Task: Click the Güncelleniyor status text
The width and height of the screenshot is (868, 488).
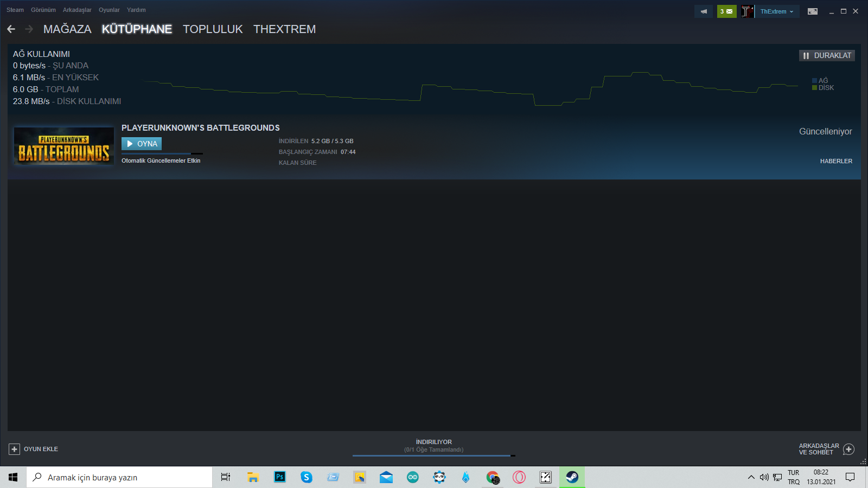Action: [826, 132]
